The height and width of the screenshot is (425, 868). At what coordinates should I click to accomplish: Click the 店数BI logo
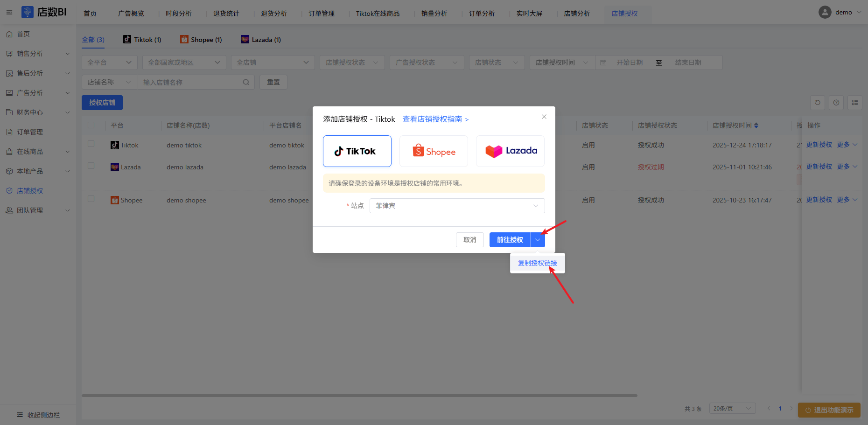click(44, 12)
